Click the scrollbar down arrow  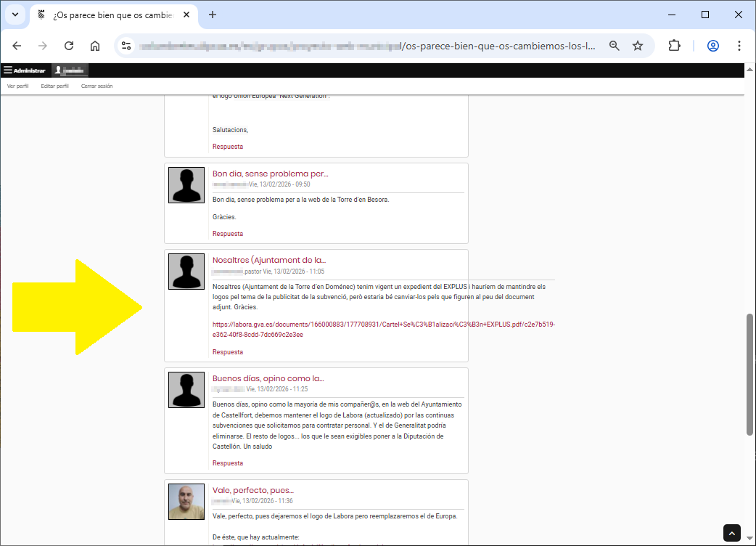point(749,538)
